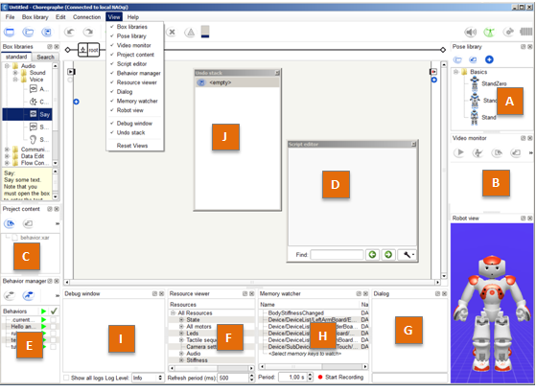Toggle Robot view in View menu
This screenshot has height=392, width=536.
129,110
